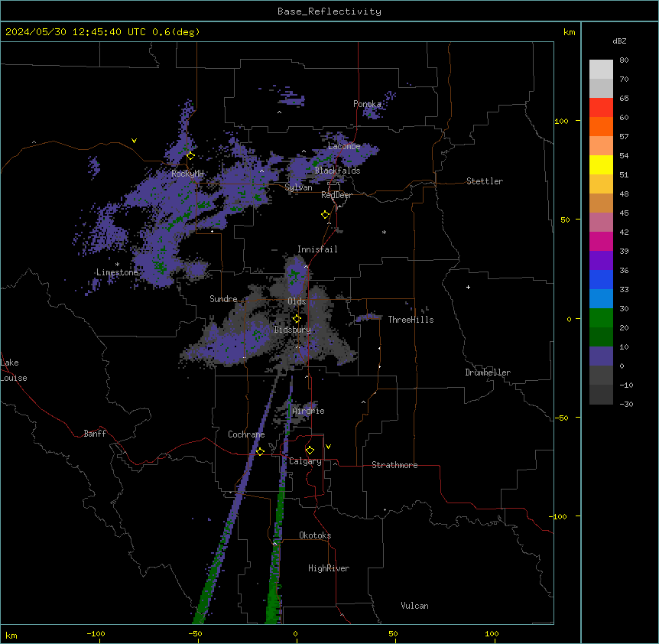Click the RockyMH location label
This screenshot has height=644, width=659.
pyautogui.click(x=187, y=174)
